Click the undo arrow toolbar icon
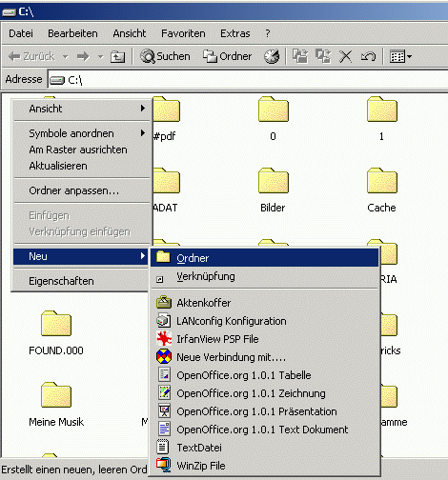The width and height of the screenshot is (448, 480). pyautogui.click(x=368, y=56)
